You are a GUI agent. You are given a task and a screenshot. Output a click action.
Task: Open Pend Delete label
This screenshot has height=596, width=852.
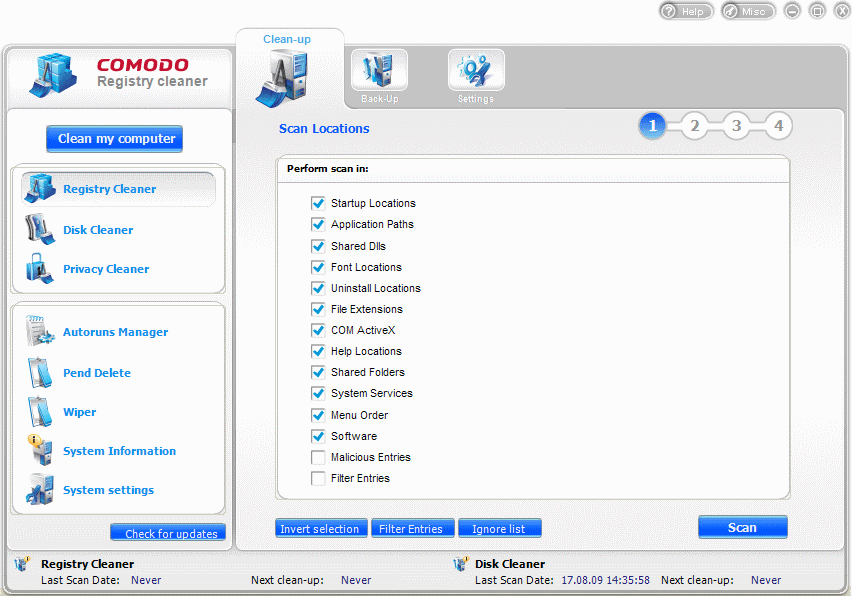click(97, 373)
